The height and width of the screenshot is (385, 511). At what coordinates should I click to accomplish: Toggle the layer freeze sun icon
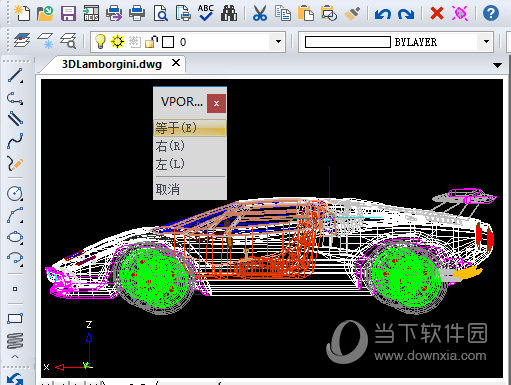pos(117,42)
